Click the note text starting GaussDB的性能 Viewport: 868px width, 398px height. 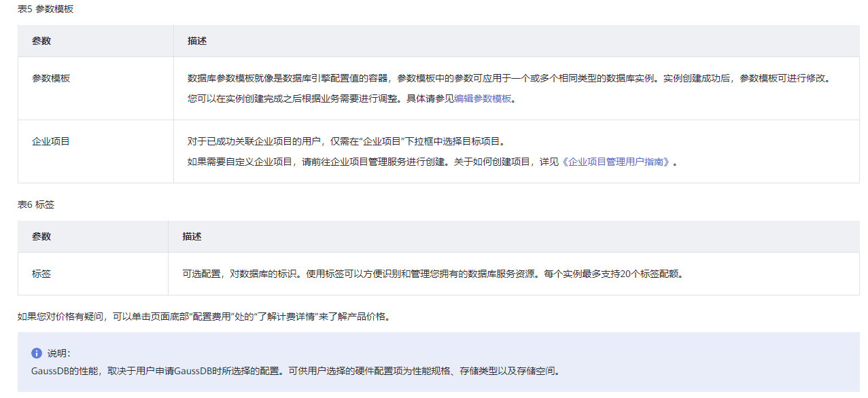point(296,372)
